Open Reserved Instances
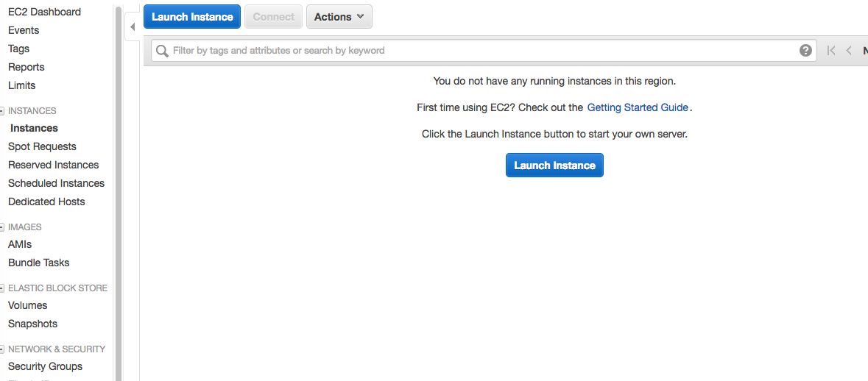The width and height of the screenshot is (868, 381). 53,165
